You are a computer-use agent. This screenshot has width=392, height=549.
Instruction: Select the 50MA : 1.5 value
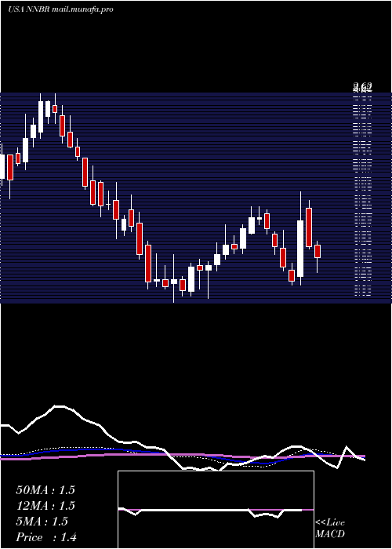45,490
